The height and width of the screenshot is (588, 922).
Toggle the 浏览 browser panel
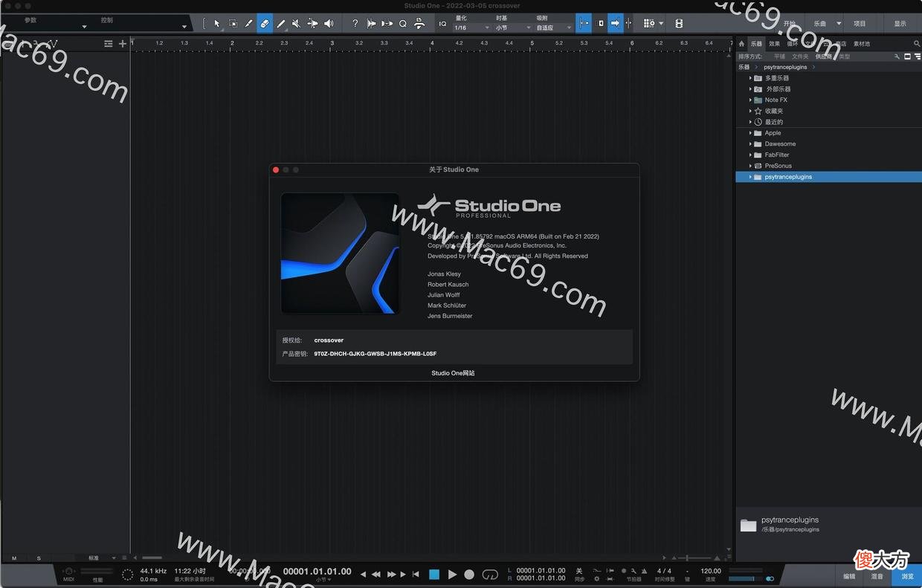coord(907,576)
